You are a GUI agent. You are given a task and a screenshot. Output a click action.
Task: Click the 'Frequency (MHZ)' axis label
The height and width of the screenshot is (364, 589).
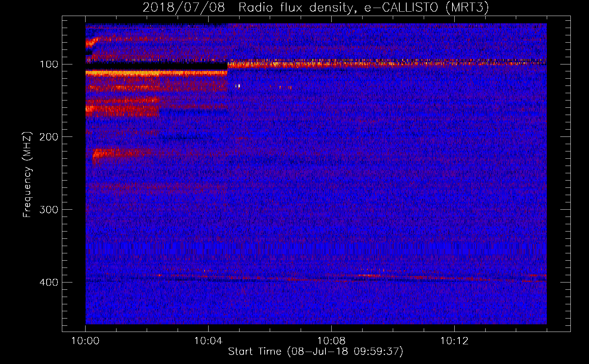click(27, 175)
